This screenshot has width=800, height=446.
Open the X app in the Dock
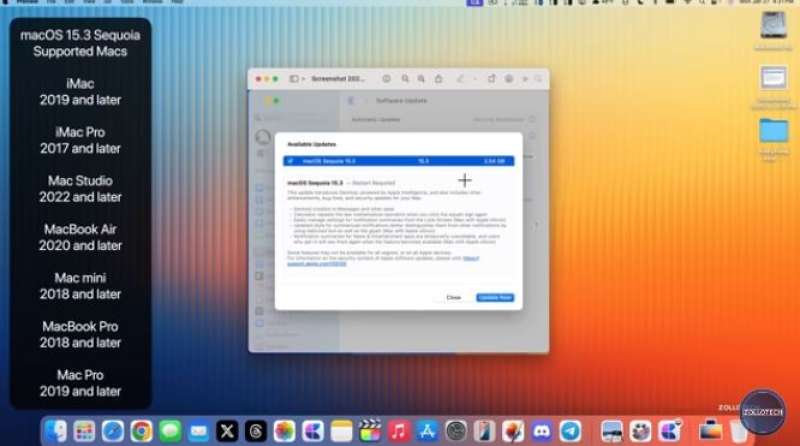coord(227,432)
